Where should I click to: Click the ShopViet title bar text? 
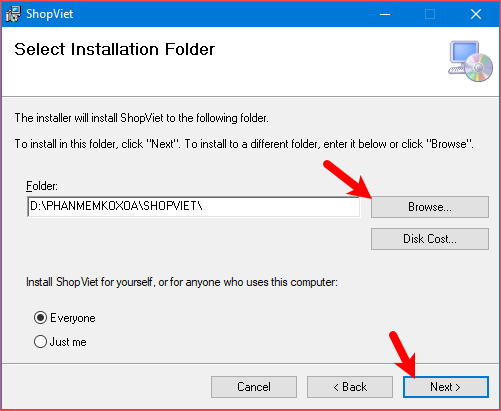tap(50, 14)
